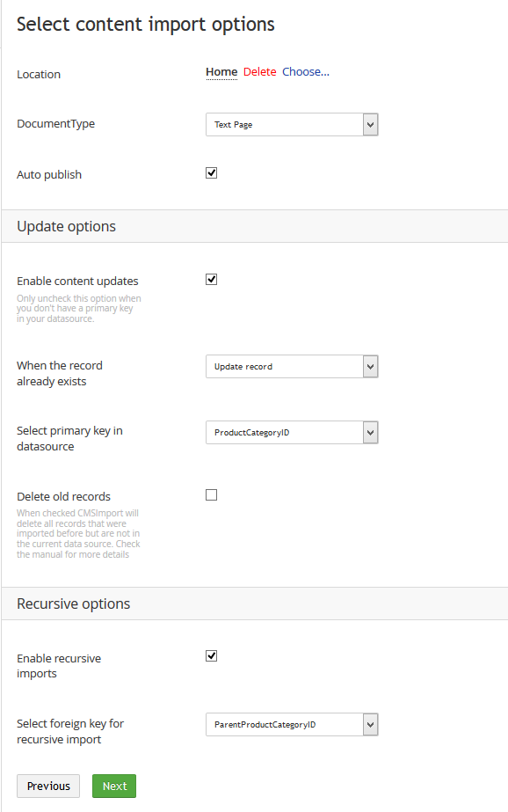
Task: Open the When the record already exists combo box
Action: 292,367
